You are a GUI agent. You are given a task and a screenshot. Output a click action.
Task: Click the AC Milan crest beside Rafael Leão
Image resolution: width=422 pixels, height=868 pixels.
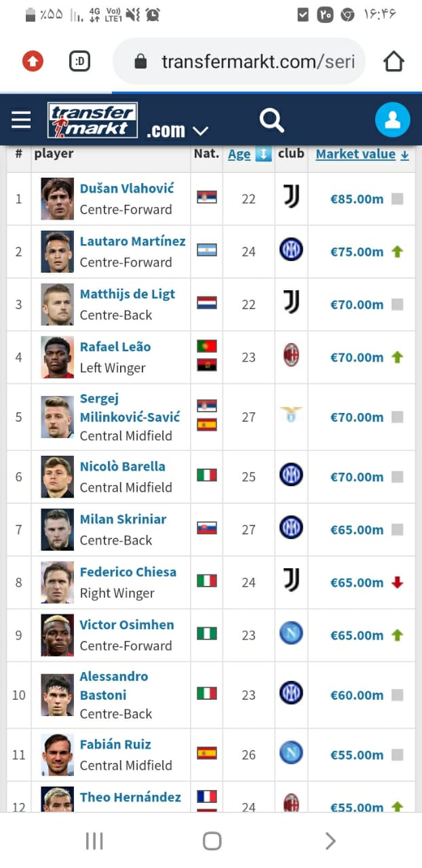[x=291, y=356]
